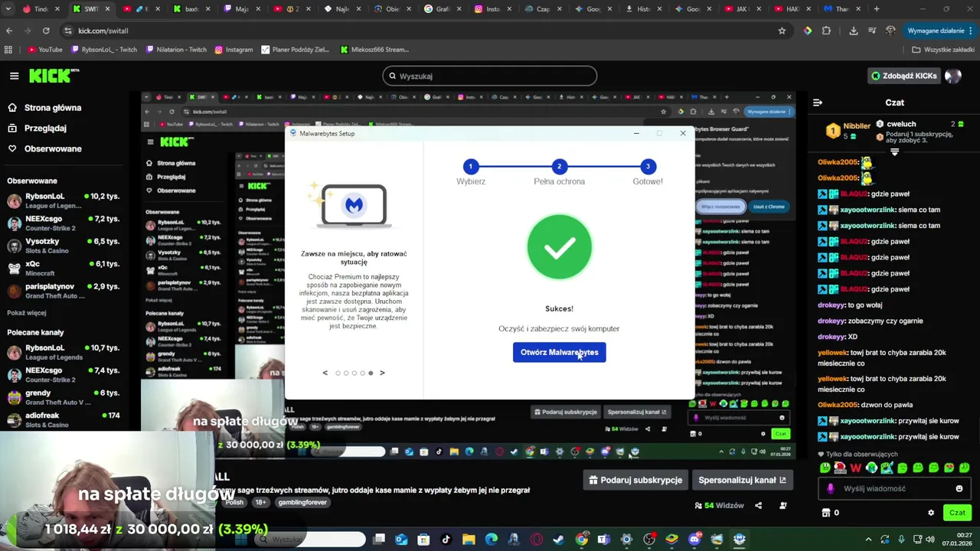Open adiofreak in recommended channels
Viewport: 980px width, 551px height.
click(x=63, y=419)
